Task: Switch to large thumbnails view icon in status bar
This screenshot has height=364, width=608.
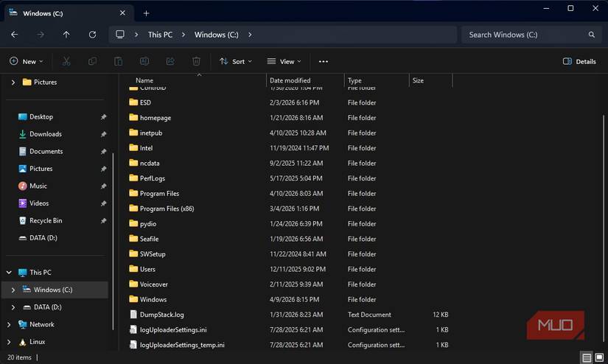Action: (599, 357)
